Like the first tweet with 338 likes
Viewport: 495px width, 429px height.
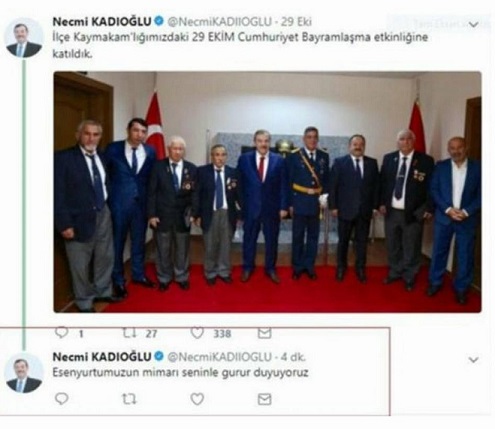click(x=197, y=333)
